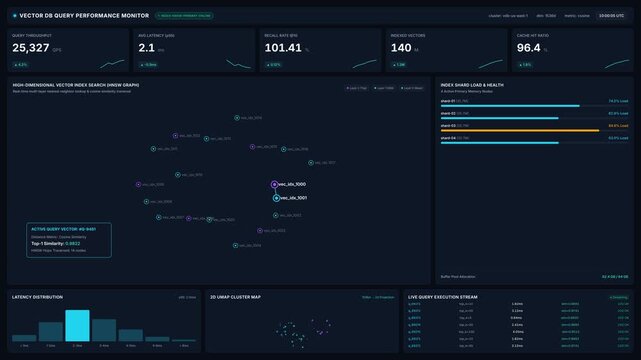The height and width of the screenshot is (360, 641).
Task: Click the green index online status badge
Action: pos(184,16)
